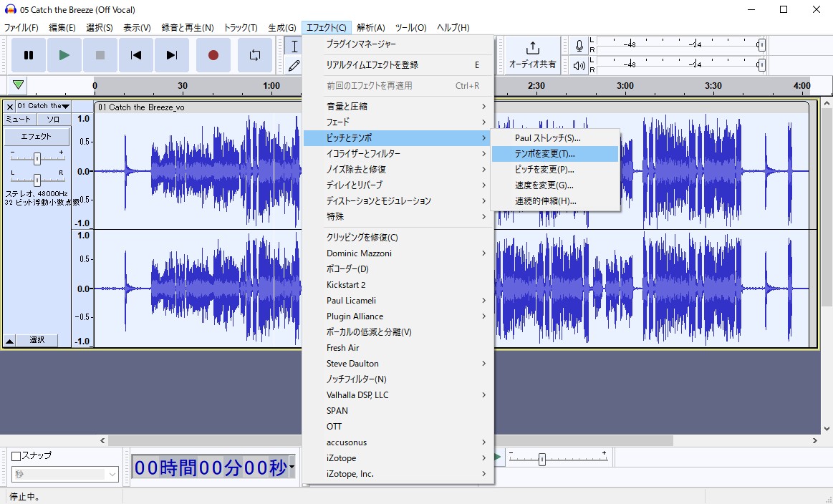Click the Pause playback button

point(29,55)
